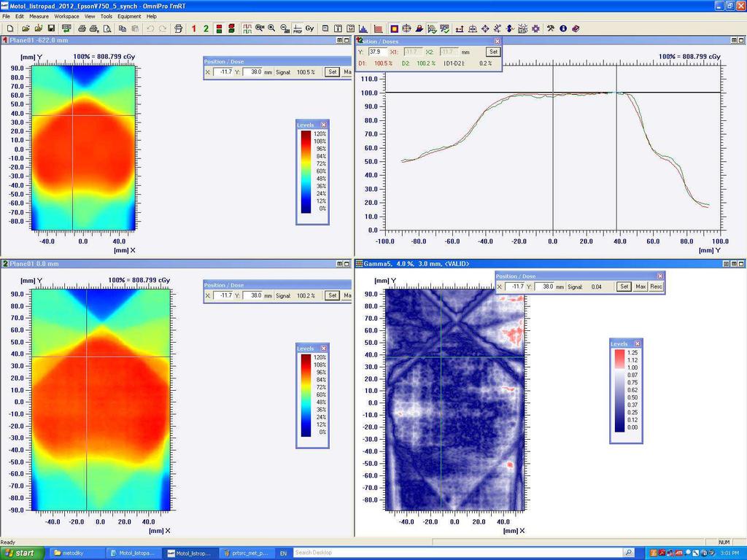747x560 pixels.
Task: Select the green number 2 plane icon
Action: coord(206,28)
